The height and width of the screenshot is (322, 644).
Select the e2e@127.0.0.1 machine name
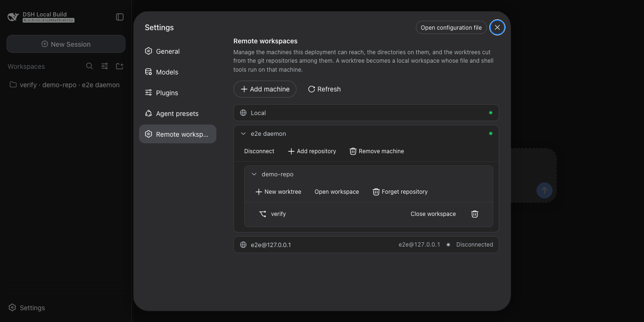271,245
